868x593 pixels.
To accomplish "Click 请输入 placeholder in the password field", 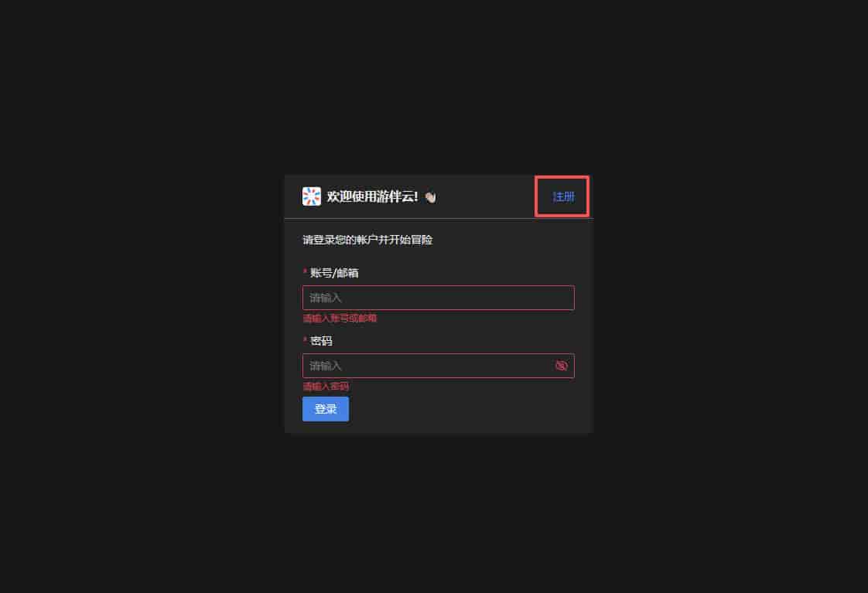I will 326,366.
